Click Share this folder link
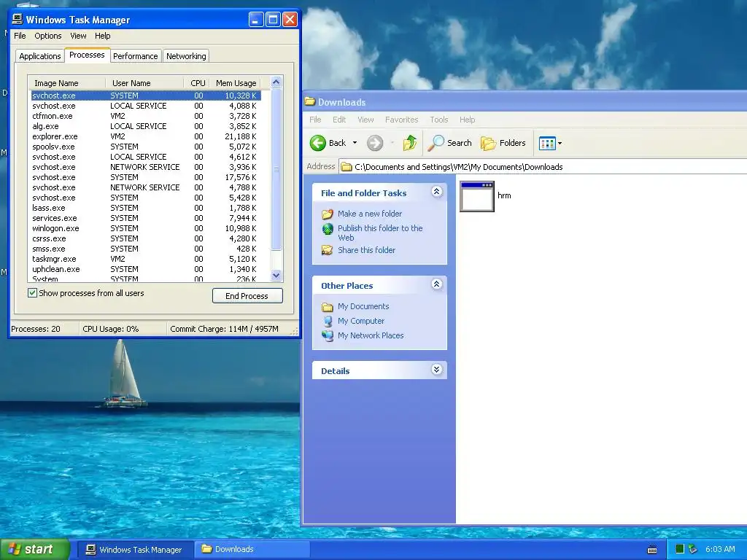This screenshot has width=747, height=560. 366,250
